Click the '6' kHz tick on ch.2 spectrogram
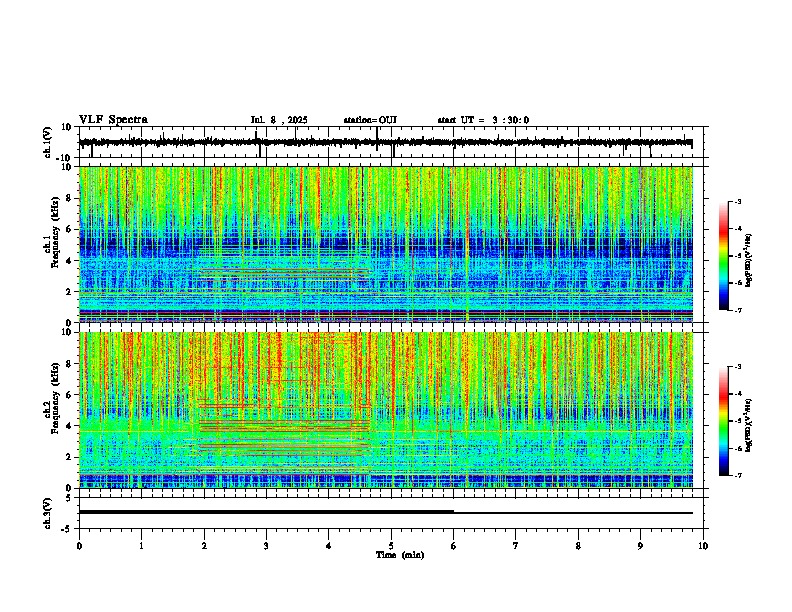Image resolution: width=792 pixels, height=612 pixels. tap(69, 395)
